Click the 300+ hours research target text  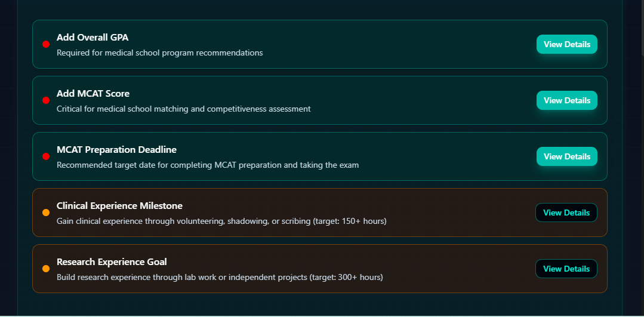[220, 277]
